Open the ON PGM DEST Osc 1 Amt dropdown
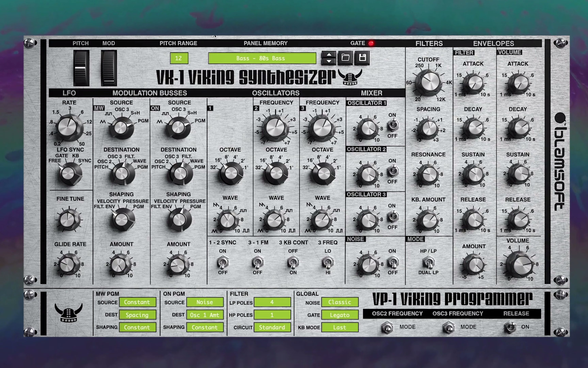588x368 pixels. click(x=205, y=315)
